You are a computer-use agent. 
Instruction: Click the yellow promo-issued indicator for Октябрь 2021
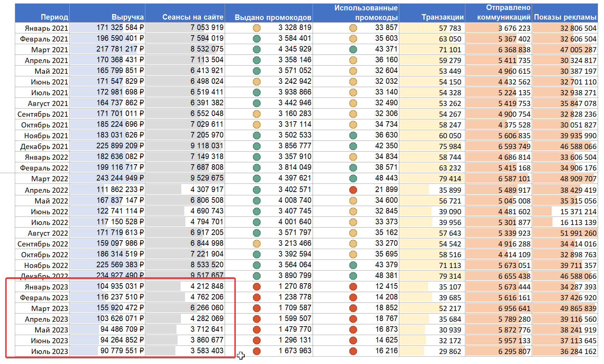[257, 125]
